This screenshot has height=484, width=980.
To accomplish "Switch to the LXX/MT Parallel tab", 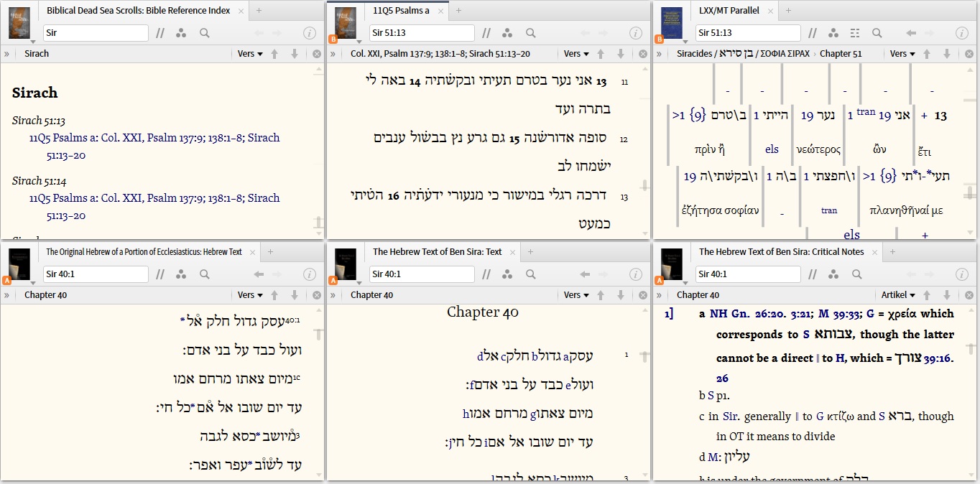I will pyautogui.click(x=729, y=11).
